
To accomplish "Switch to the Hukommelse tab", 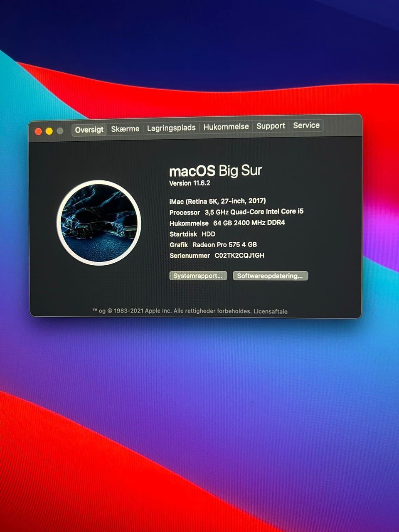I will click(x=226, y=127).
